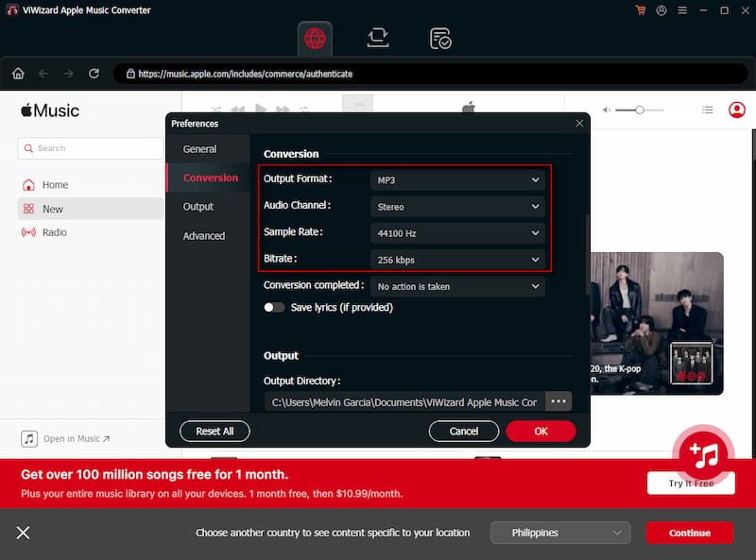Select the Advanced preferences tab
Viewport: 756px width, 560px height.
point(208,236)
